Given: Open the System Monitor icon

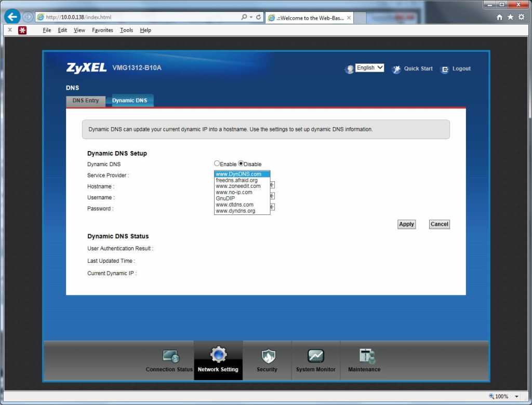Looking at the screenshot, I should [x=316, y=356].
